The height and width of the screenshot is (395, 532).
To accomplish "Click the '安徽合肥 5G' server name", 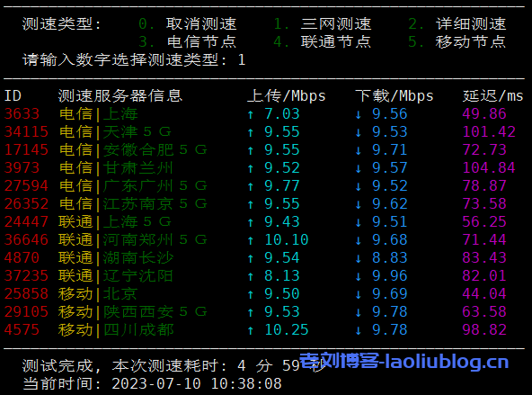I will click(x=155, y=149).
